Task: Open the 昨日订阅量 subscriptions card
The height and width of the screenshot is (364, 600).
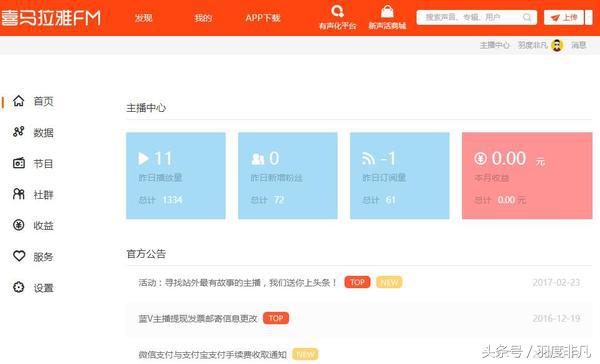Action: coord(399,176)
